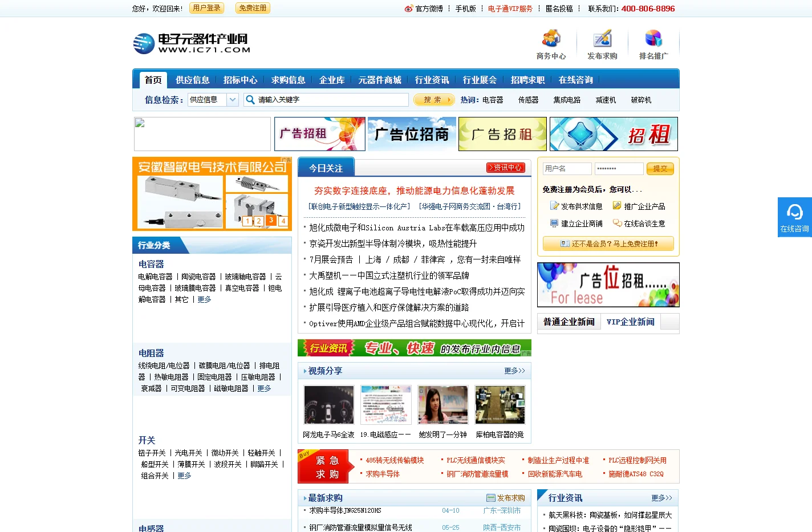Open the 19.电磁感应 video thumbnail

coord(386,405)
